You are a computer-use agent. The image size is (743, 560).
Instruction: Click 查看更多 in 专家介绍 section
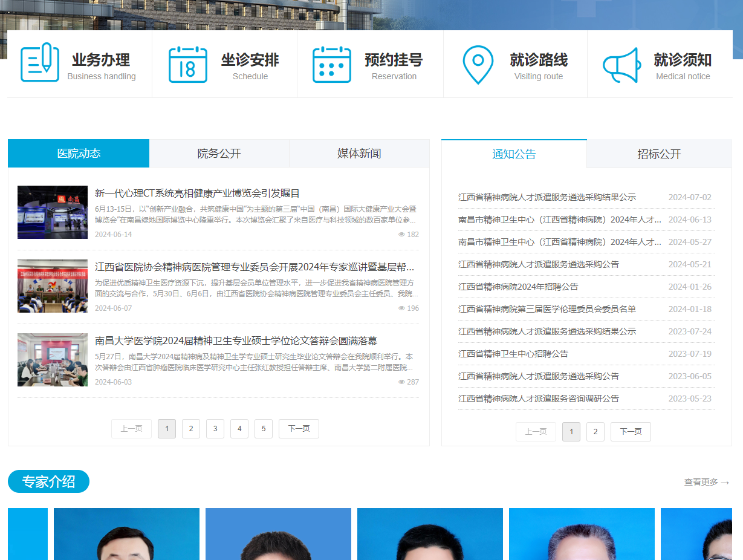point(707,482)
